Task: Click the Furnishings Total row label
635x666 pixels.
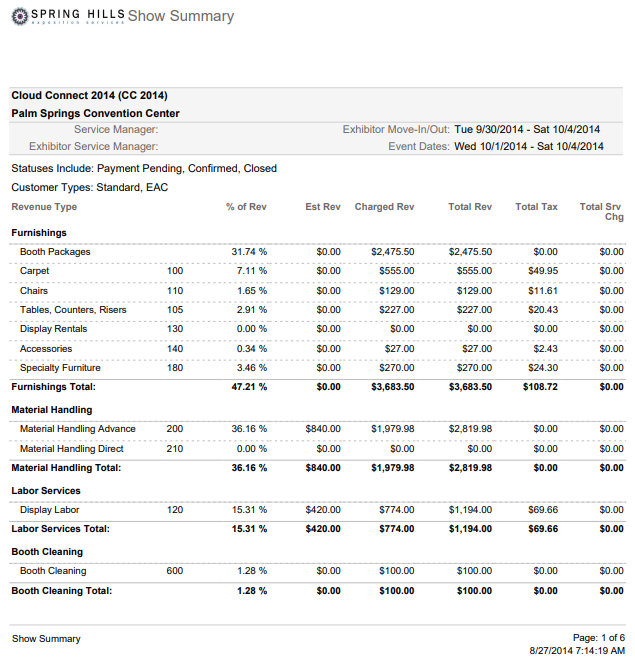Action: (52, 386)
